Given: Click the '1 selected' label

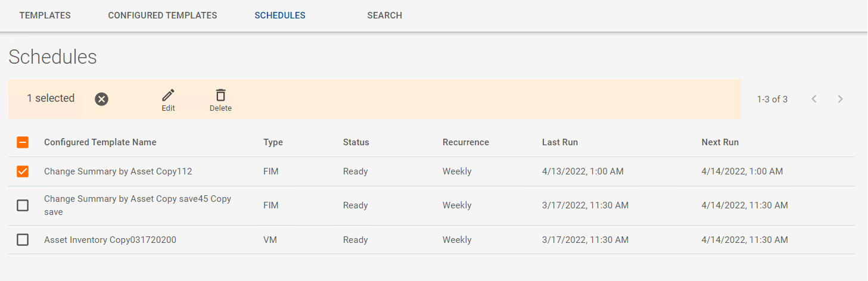Looking at the screenshot, I should [x=51, y=98].
